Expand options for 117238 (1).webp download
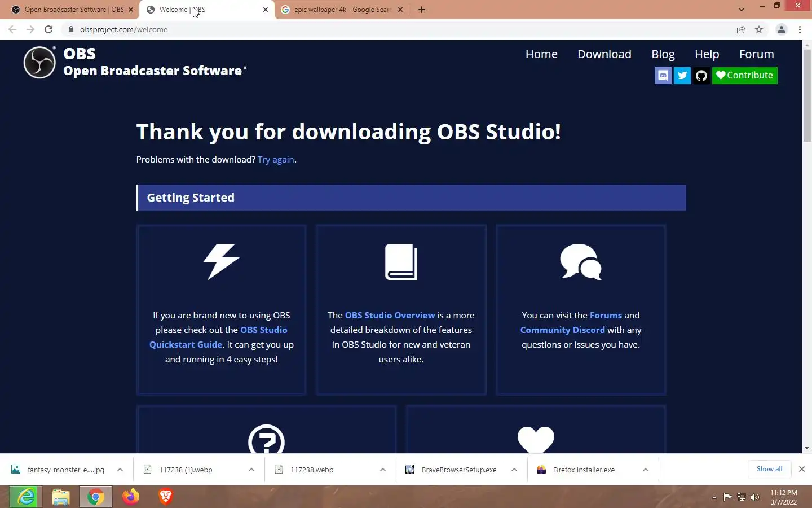The height and width of the screenshot is (508, 812). [251, 470]
